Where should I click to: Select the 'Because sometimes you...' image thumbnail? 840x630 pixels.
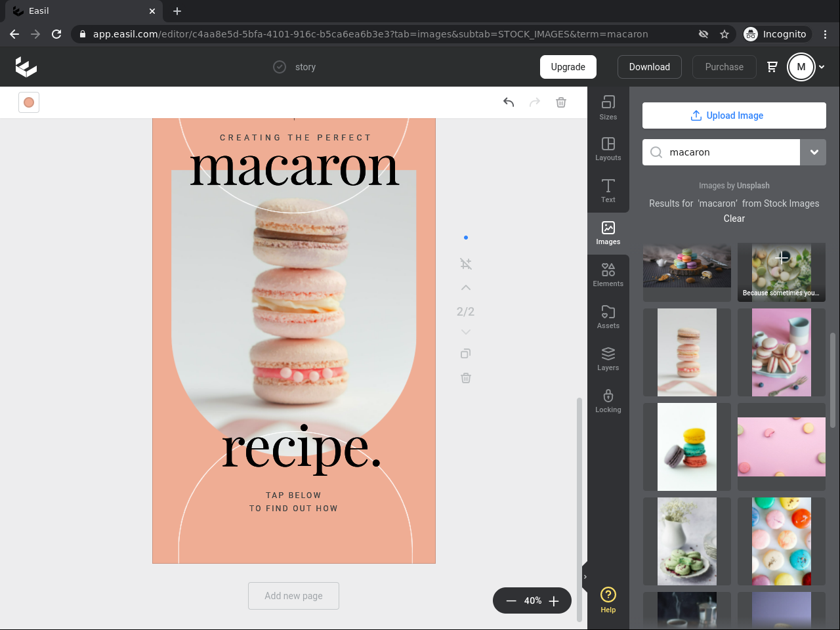tap(782, 272)
